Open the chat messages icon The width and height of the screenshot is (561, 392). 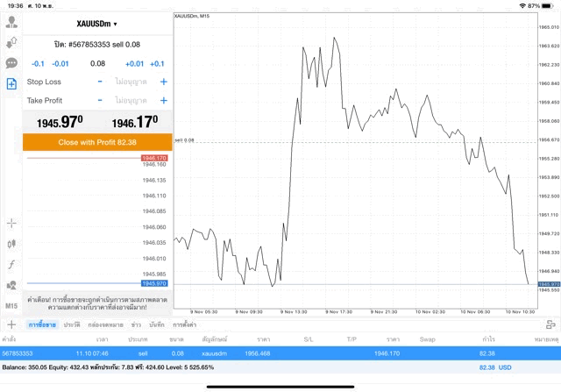[11, 63]
